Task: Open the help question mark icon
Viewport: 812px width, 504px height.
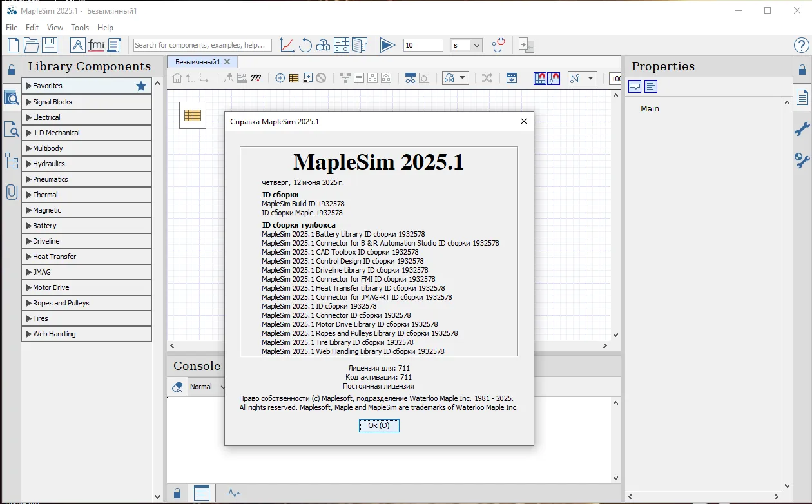Action: coord(801,45)
